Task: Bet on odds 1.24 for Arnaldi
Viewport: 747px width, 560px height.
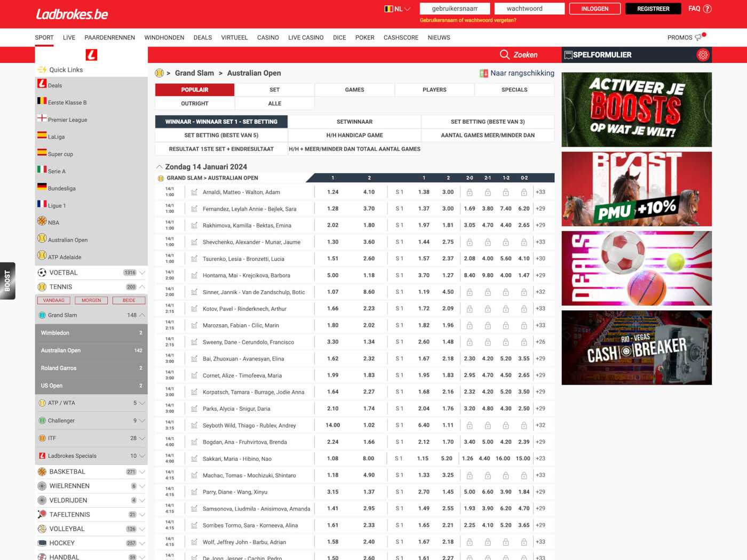Action: pos(333,192)
